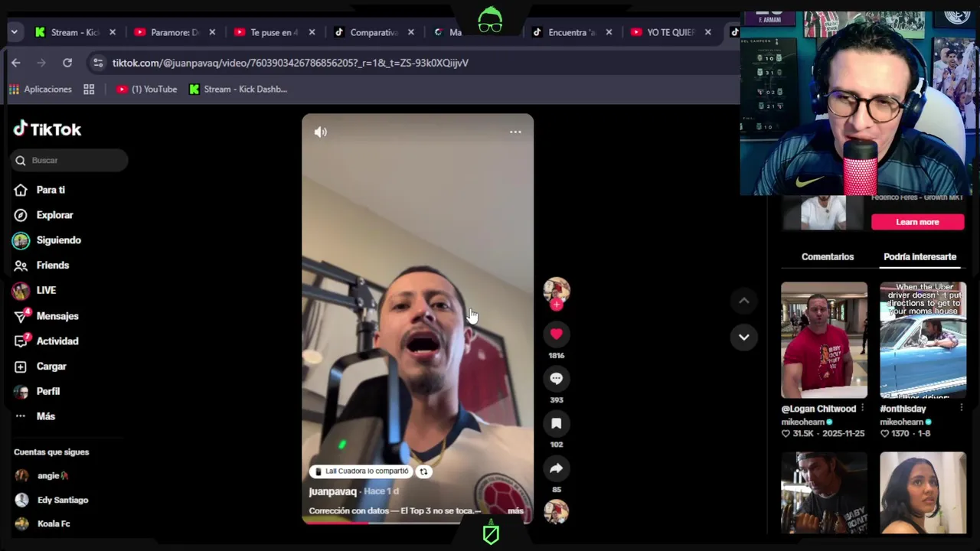This screenshot has width=980, height=551.
Task: Go to previous video up arrow
Action: point(743,301)
